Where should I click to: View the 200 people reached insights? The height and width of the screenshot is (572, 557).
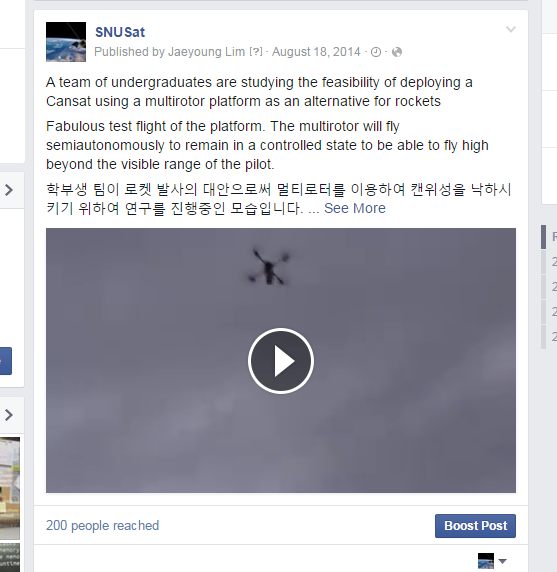pos(102,526)
